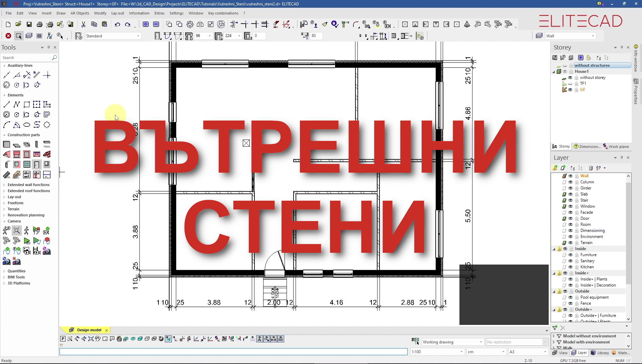Click the wall height icon beside 224

(219, 36)
